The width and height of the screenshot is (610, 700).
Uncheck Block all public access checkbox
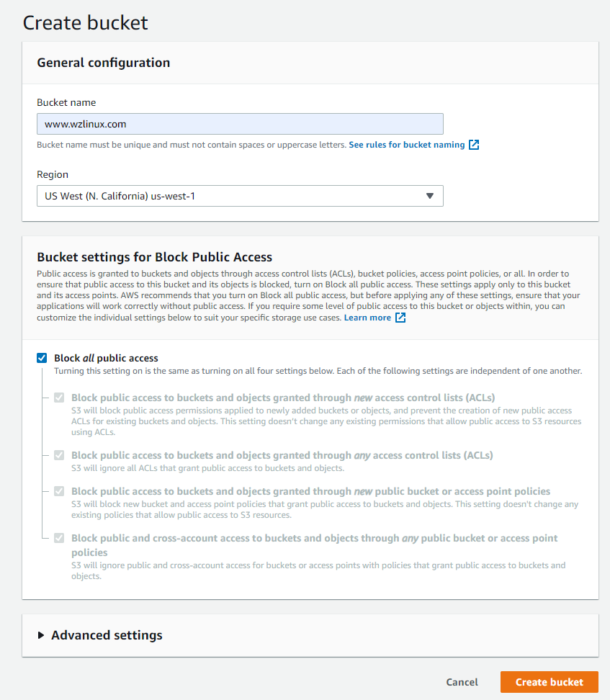coord(42,358)
